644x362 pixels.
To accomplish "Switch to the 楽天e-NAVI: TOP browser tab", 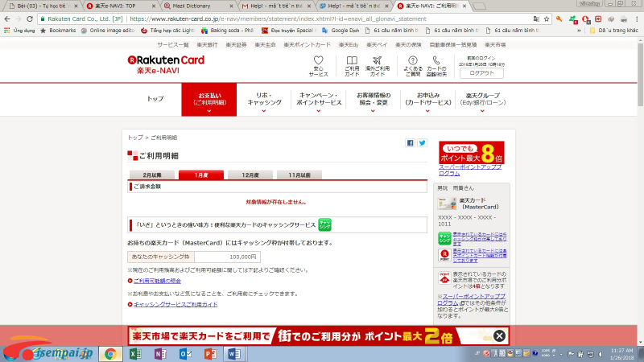I will [119, 6].
